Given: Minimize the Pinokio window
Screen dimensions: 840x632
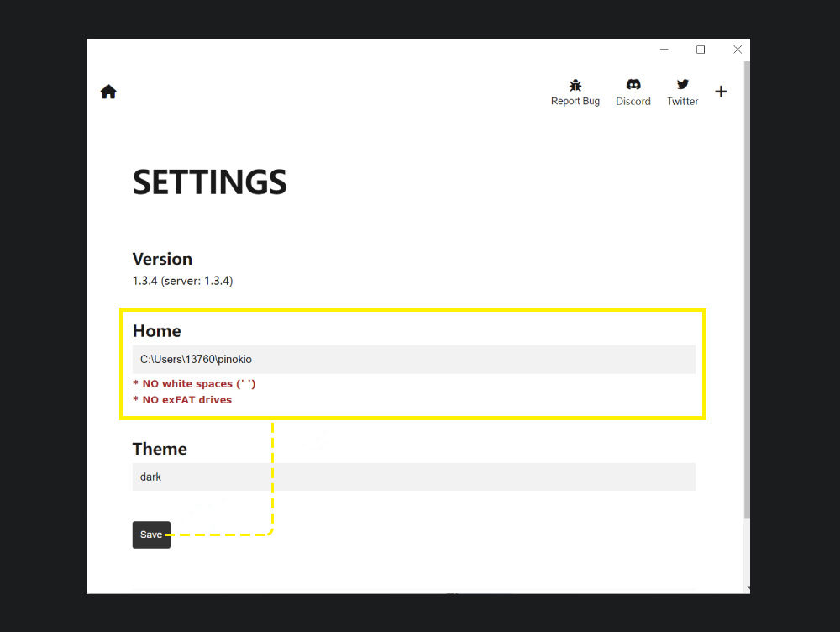Looking at the screenshot, I should point(664,50).
